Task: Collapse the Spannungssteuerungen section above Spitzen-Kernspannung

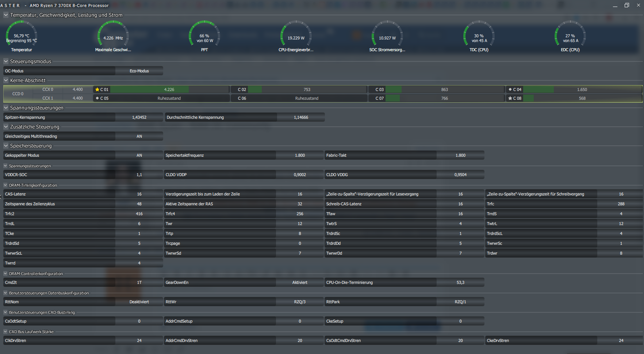Action: [x=6, y=108]
